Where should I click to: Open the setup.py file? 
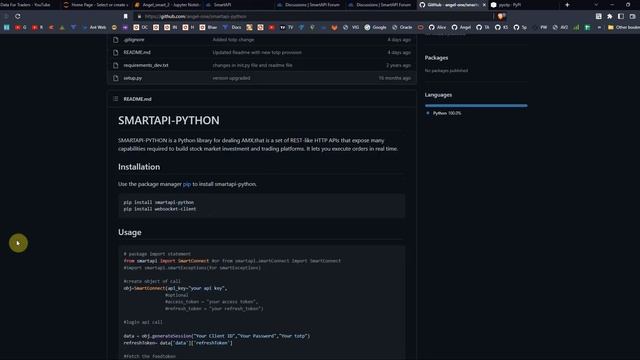(133, 78)
